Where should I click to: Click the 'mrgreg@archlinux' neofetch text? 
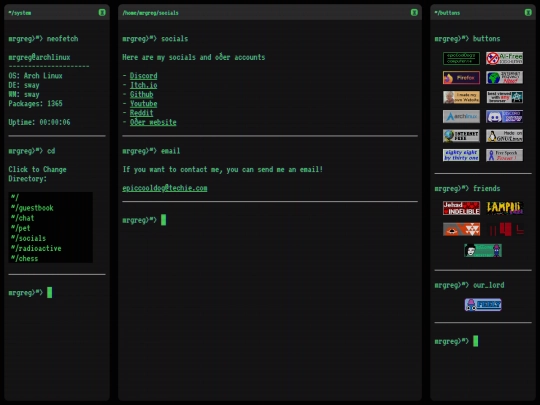(x=39, y=57)
